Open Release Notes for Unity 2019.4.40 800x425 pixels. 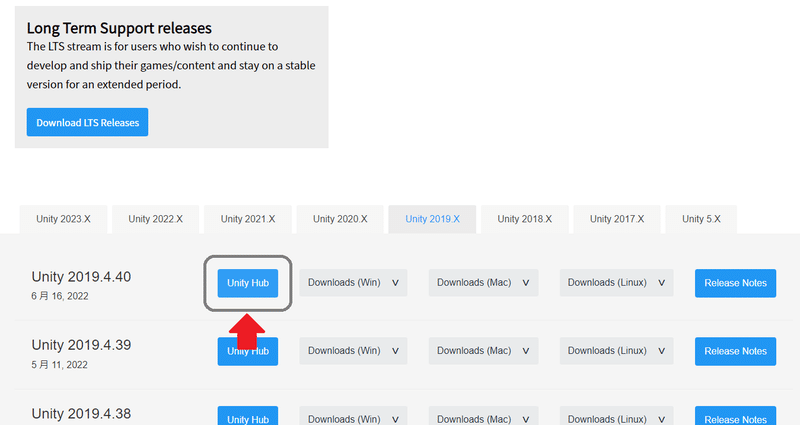click(735, 283)
